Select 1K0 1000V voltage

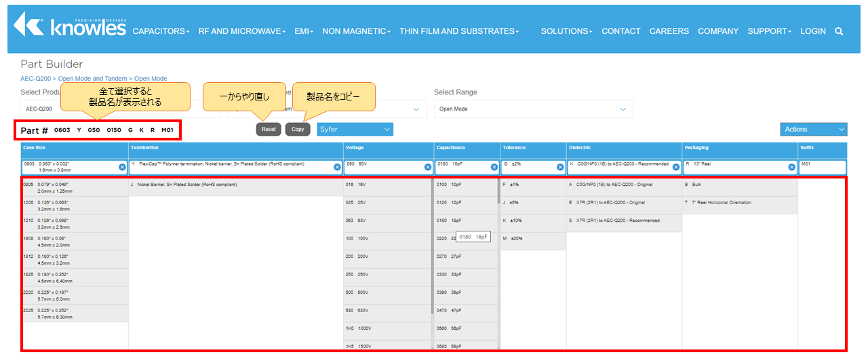pos(387,331)
